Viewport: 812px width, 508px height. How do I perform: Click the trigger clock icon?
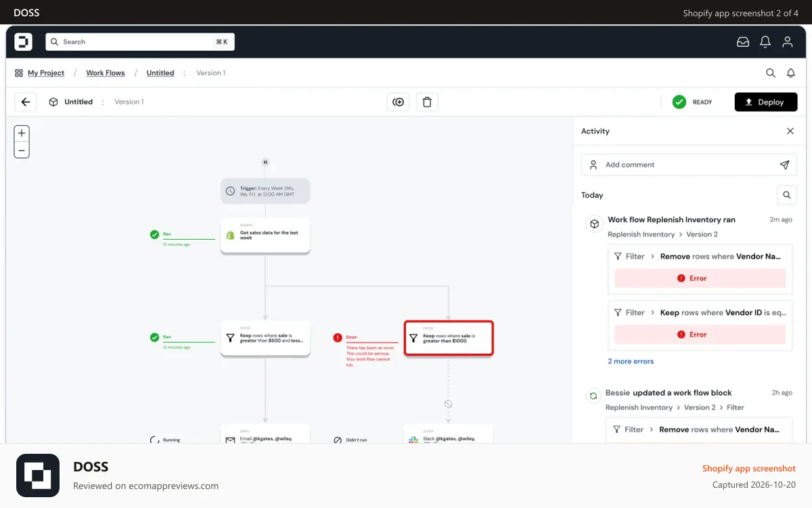[231, 191]
